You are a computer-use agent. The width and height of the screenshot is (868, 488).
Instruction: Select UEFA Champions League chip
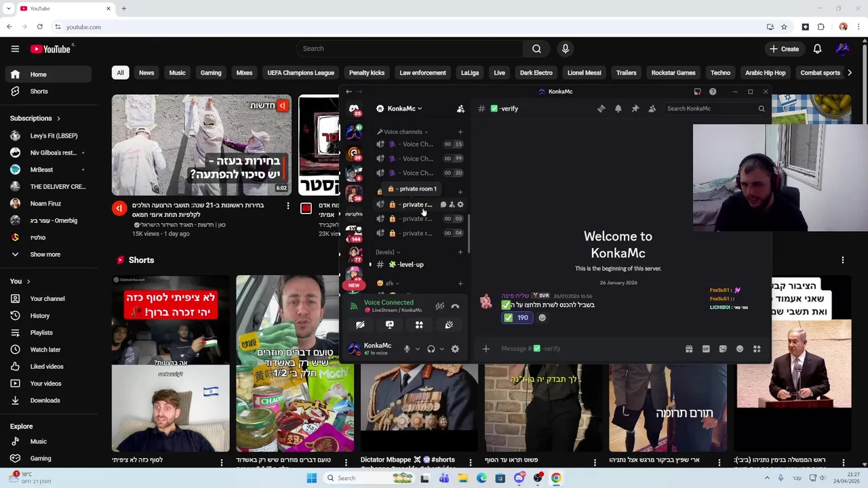coord(300,73)
